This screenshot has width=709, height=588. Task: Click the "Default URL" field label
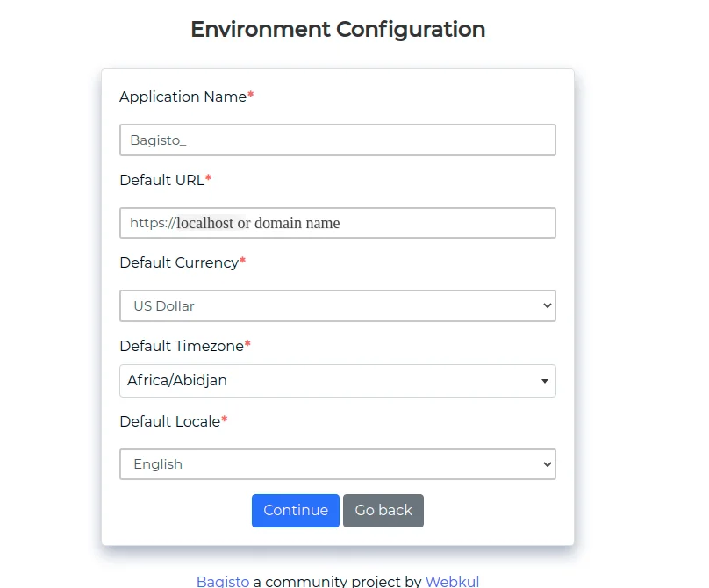pos(161,180)
